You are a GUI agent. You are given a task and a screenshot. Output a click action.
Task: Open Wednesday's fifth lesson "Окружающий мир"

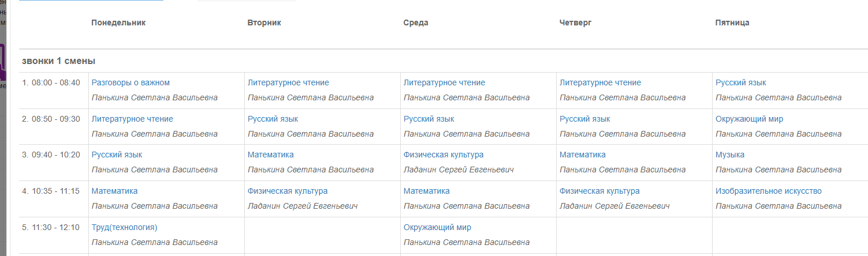point(437,227)
